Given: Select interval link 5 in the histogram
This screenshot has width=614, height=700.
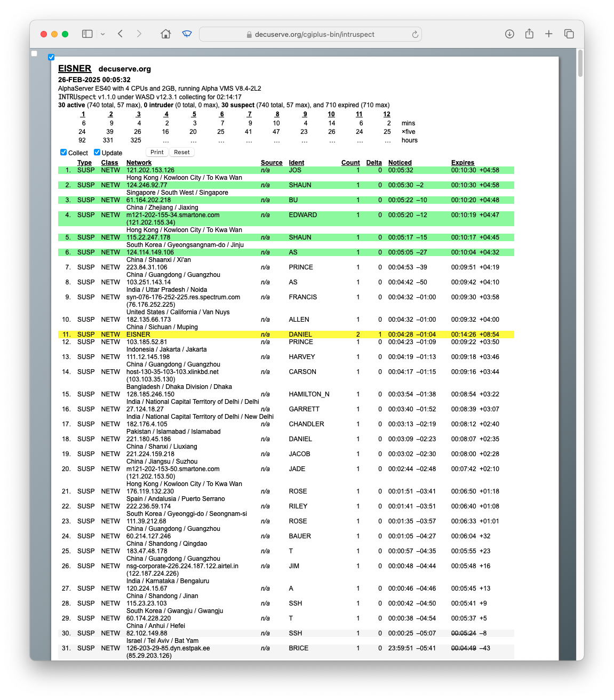Looking at the screenshot, I should (194, 114).
